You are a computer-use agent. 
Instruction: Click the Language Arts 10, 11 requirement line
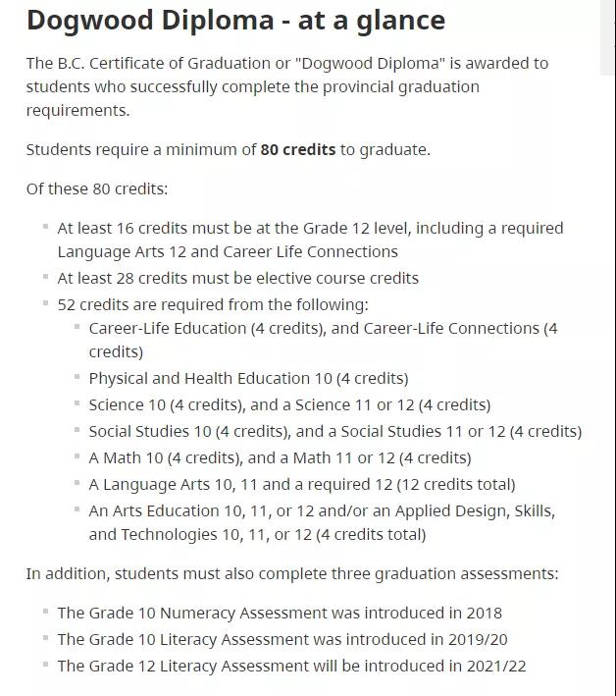[x=302, y=485]
